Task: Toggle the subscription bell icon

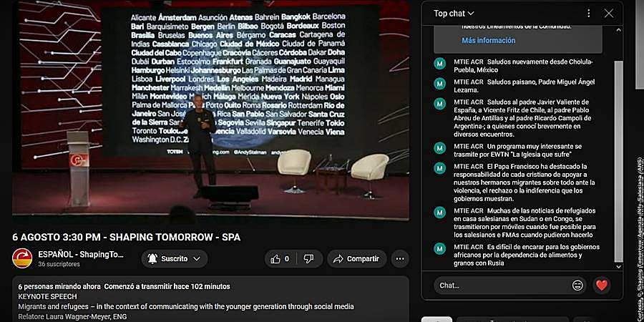Action: pyautogui.click(x=152, y=259)
